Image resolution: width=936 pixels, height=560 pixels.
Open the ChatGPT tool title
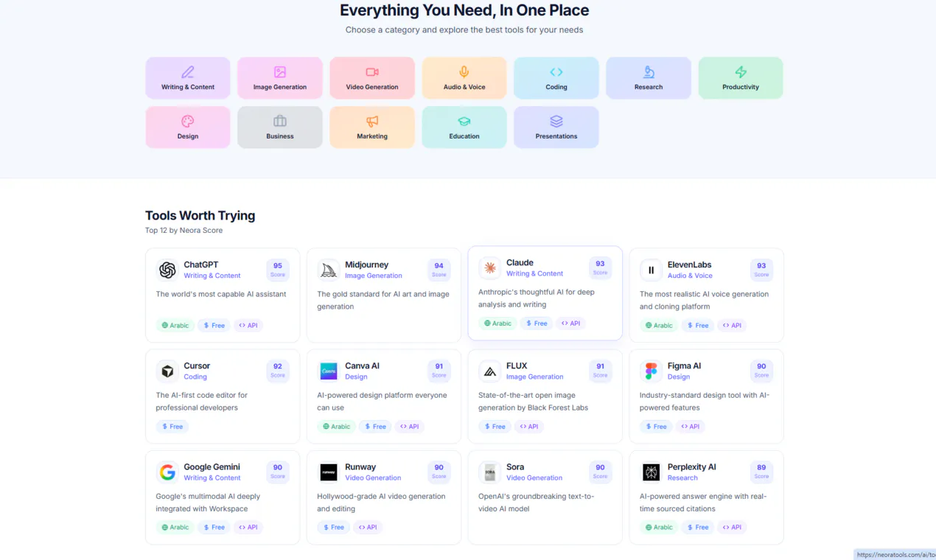pyautogui.click(x=201, y=265)
